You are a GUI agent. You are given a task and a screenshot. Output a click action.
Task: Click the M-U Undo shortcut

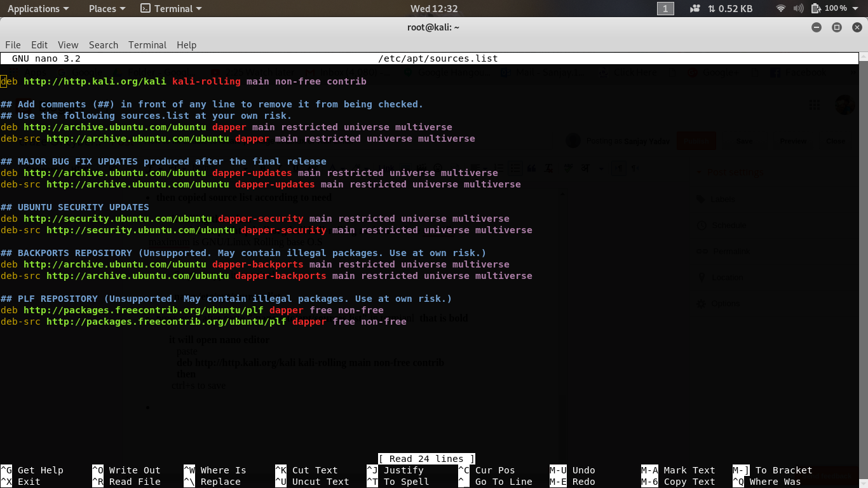573,470
